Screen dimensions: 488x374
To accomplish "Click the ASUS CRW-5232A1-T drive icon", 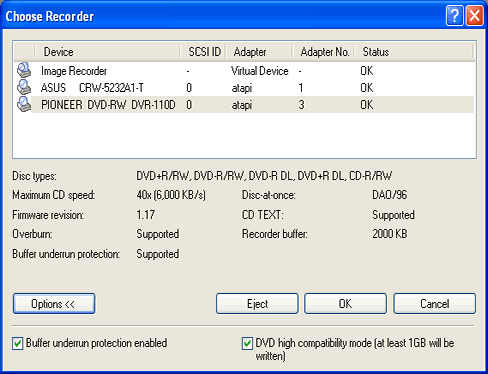I will pos(24,88).
